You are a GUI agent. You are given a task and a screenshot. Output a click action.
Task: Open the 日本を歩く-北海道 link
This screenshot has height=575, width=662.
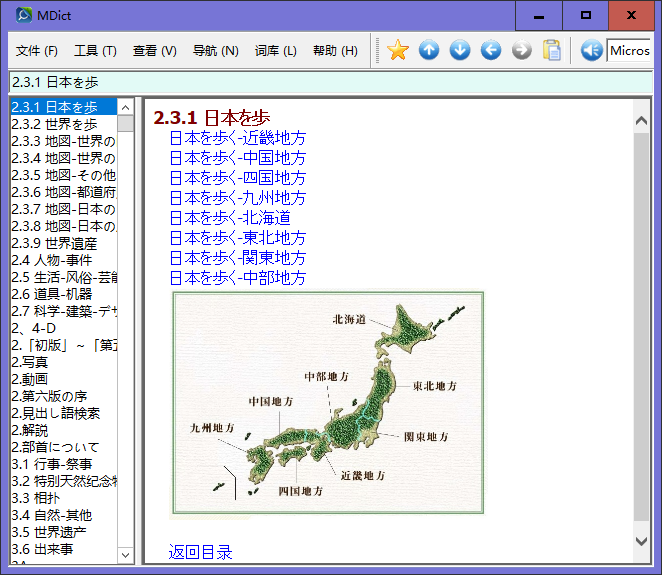tap(229, 218)
